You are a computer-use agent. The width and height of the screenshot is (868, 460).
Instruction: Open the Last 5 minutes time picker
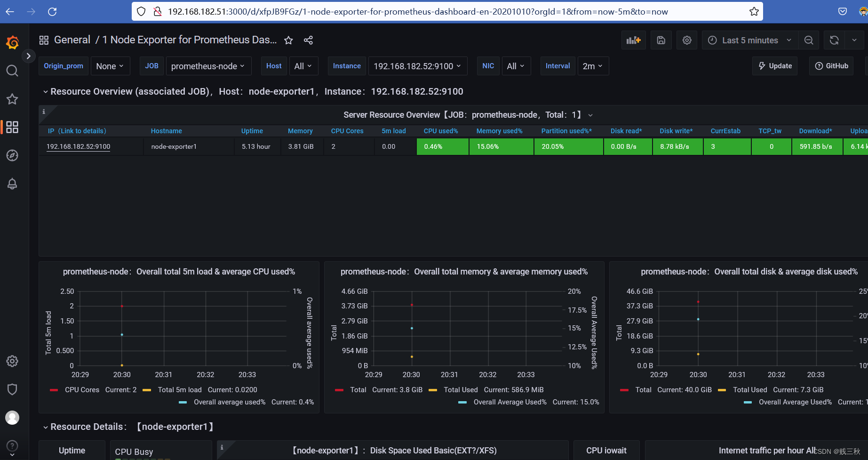click(749, 40)
